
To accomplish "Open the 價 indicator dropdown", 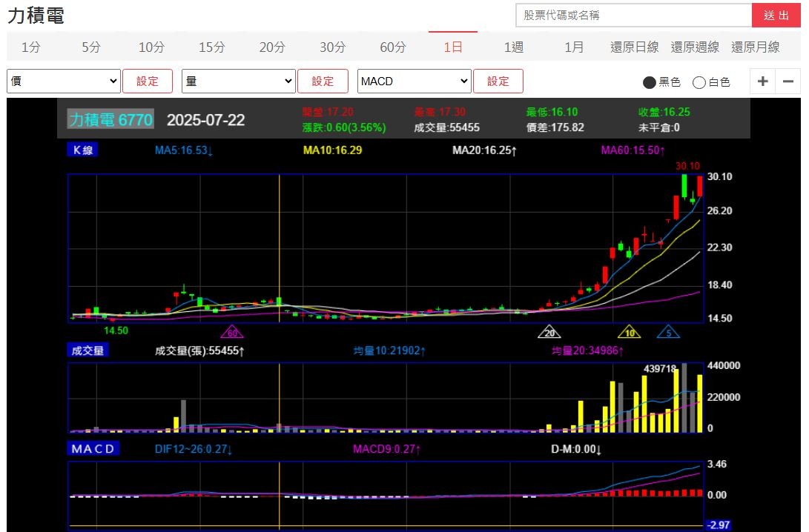I will coord(64,82).
